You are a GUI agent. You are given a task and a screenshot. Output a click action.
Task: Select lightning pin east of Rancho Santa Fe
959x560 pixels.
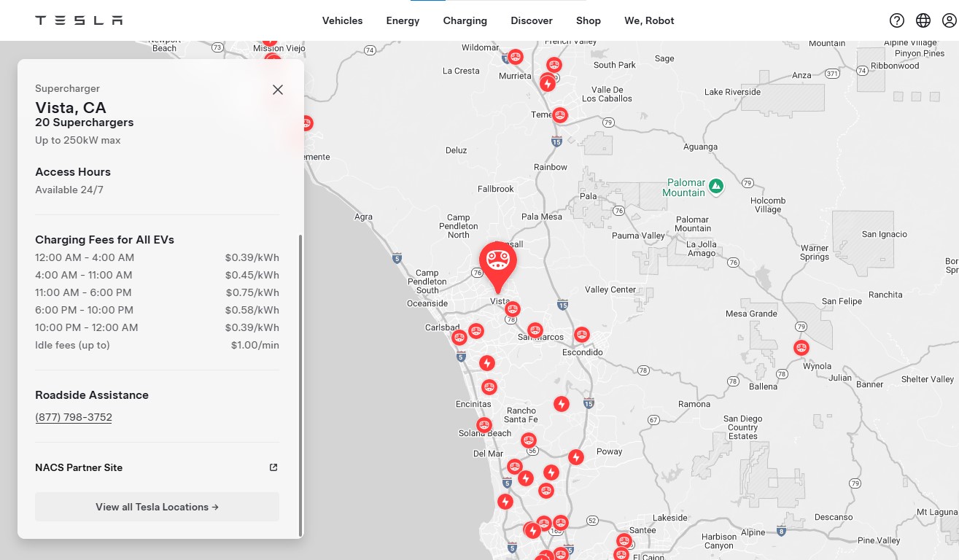[561, 404]
